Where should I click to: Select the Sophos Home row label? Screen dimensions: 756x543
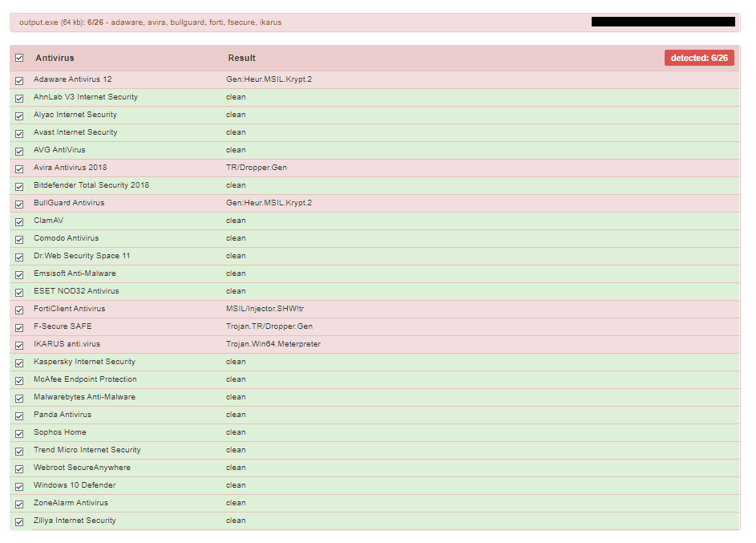click(60, 432)
